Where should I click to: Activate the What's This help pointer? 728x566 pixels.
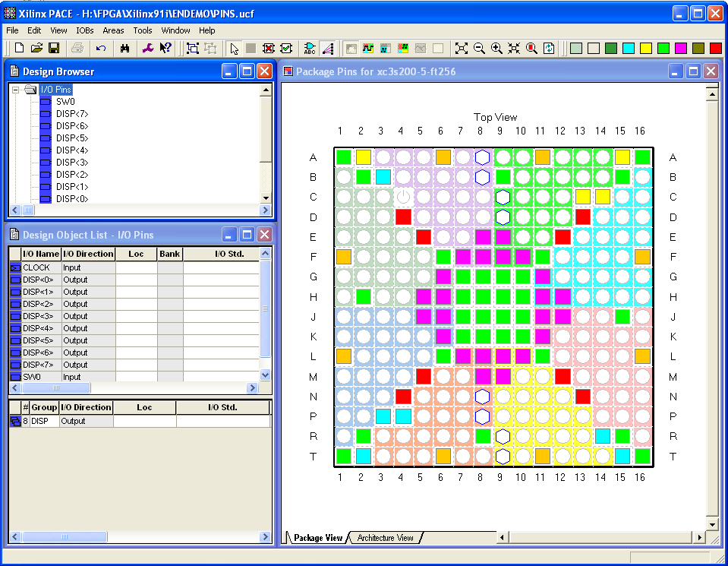165,48
